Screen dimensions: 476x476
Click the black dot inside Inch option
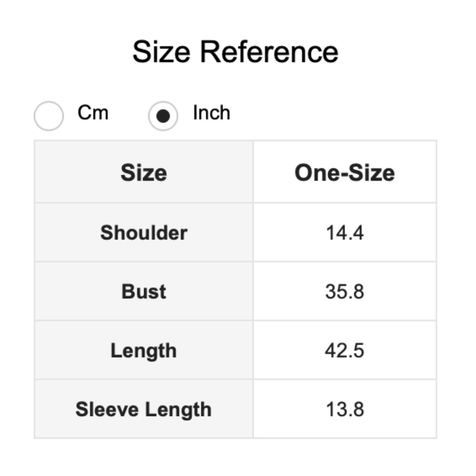pos(163,116)
